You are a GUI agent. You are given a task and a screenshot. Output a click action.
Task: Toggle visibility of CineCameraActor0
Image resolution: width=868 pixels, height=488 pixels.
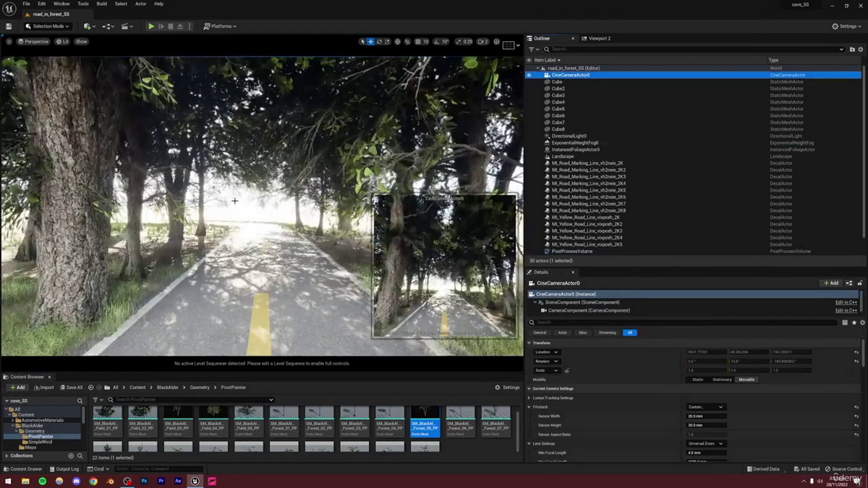point(529,75)
